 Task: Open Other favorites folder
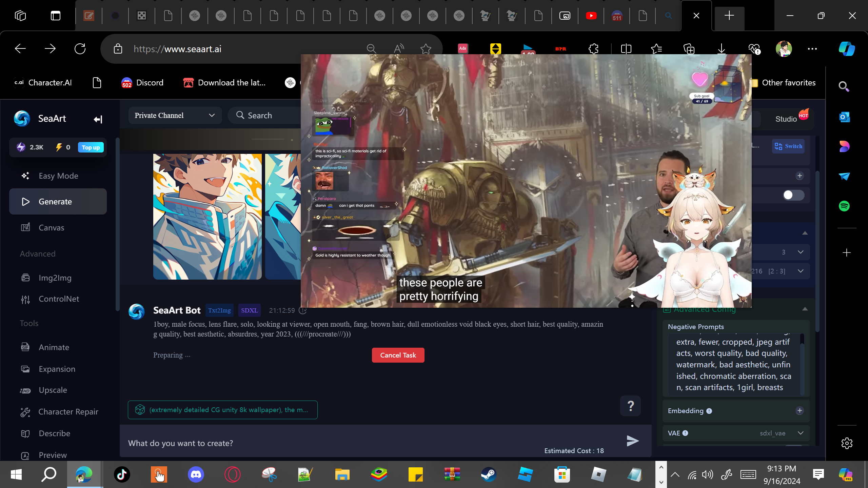(x=783, y=83)
